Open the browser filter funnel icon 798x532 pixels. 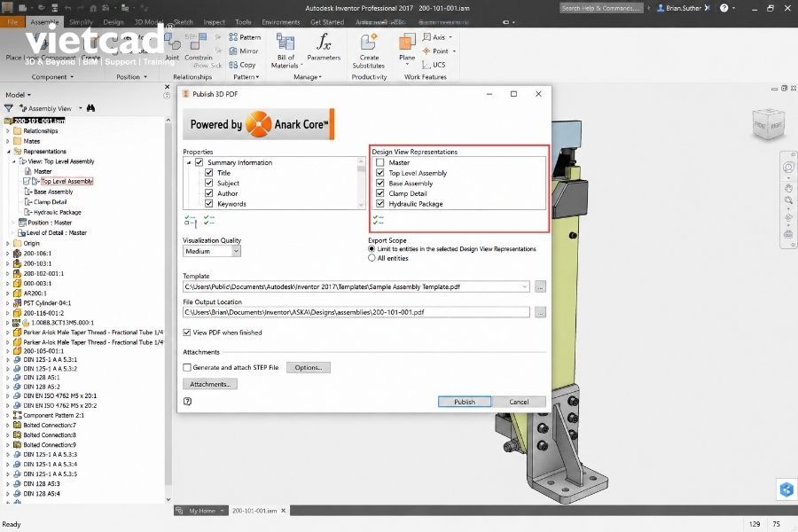(x=9, y=108)
